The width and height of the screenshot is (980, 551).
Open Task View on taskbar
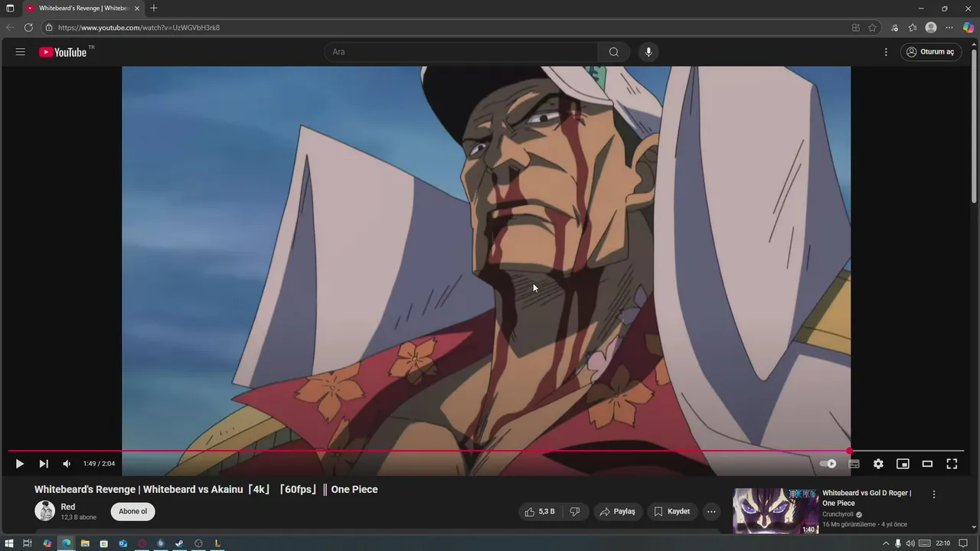pos(28,543)
